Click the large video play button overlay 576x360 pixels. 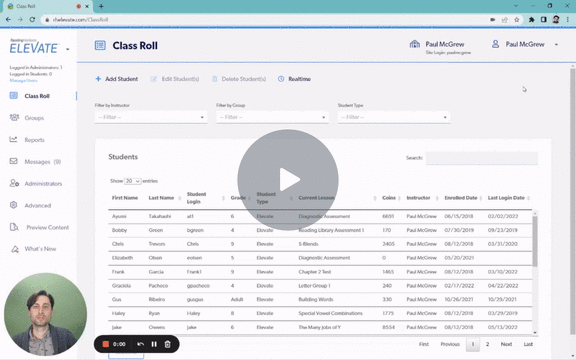[x=288, y=180]
